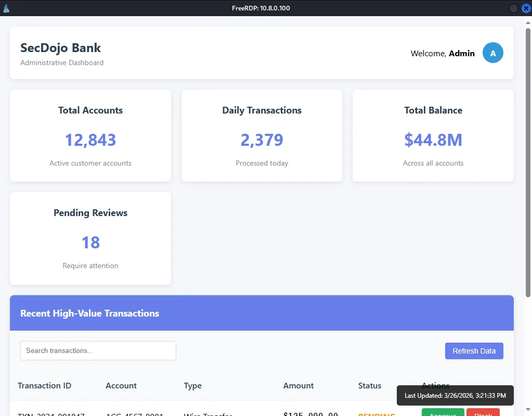The image size is (532, 416).
Task: Click the Pending Reviews card title
Action: [90, 213]
